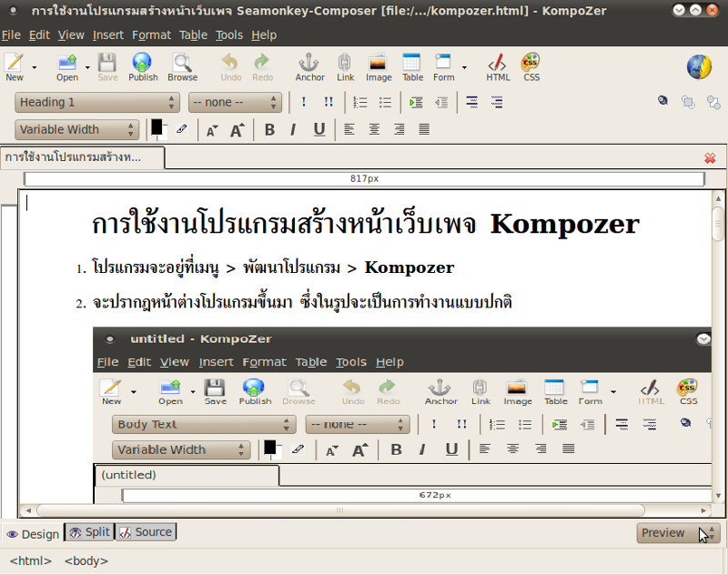Open the '-- none --' class dropdown
This screenshot has width=728, height=575.
pyautogui.click(x=235, y=102)
